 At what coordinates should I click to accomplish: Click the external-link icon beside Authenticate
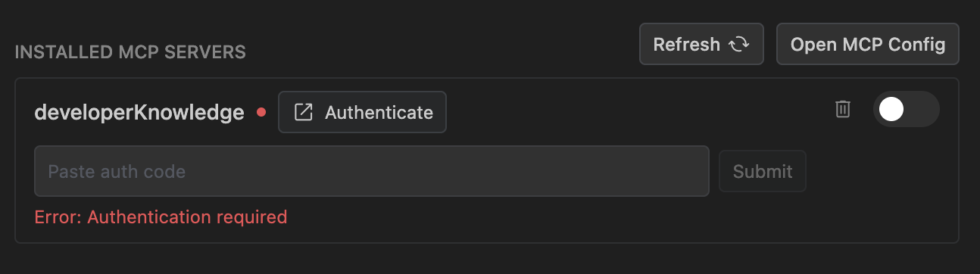tap(303, 113)
